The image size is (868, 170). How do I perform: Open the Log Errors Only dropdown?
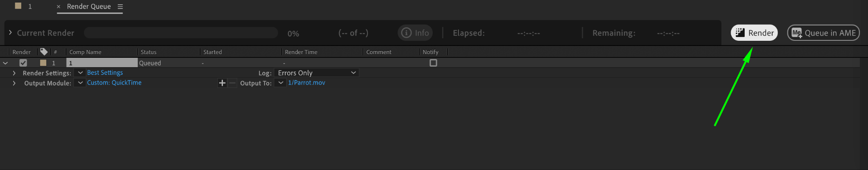coord(317,73)
